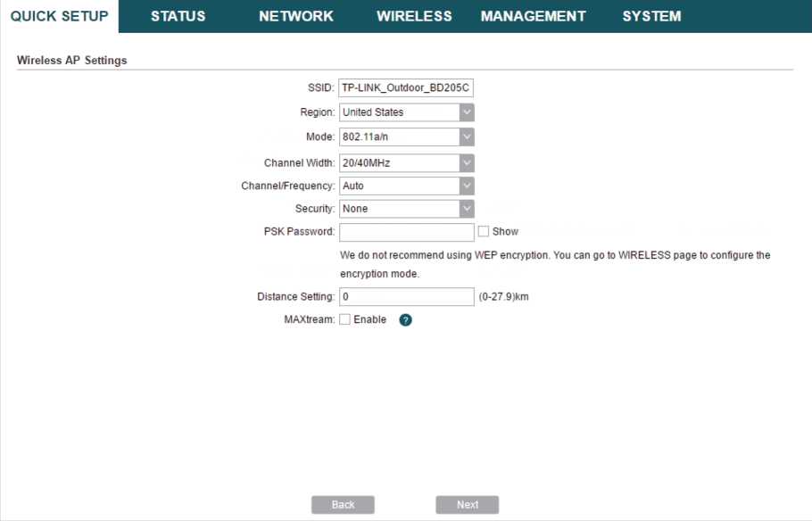Click into the SSID text field
Screen dimensions: 812x521
tap(406, 88)
